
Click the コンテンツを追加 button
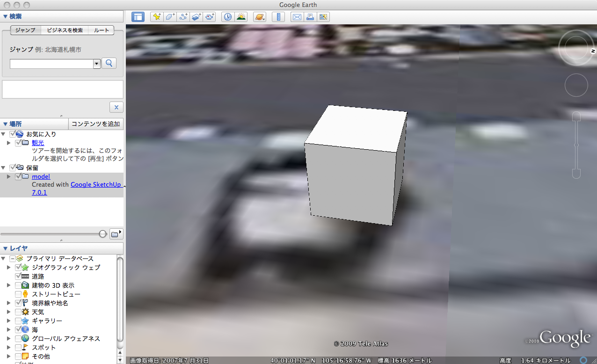coord(96,124)
